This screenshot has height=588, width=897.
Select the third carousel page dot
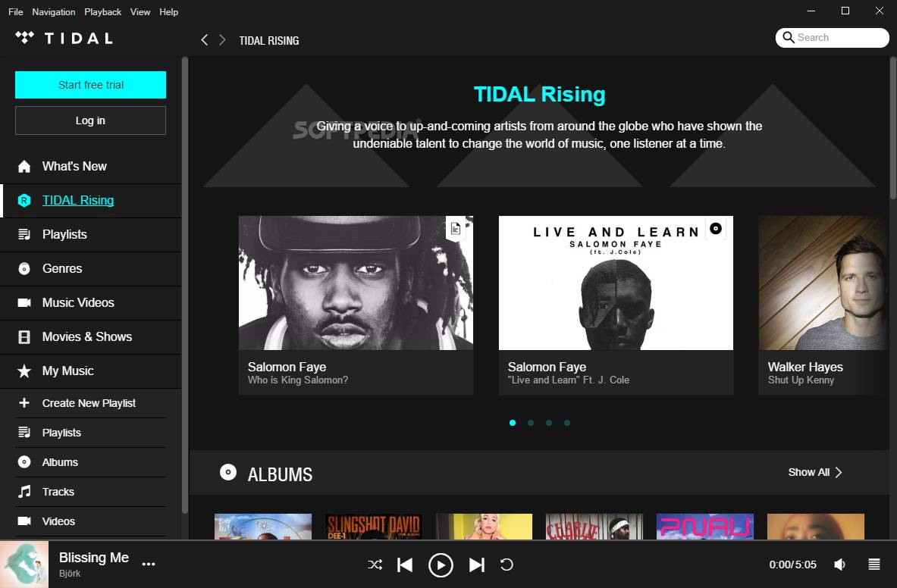click(x=549, y=423)
